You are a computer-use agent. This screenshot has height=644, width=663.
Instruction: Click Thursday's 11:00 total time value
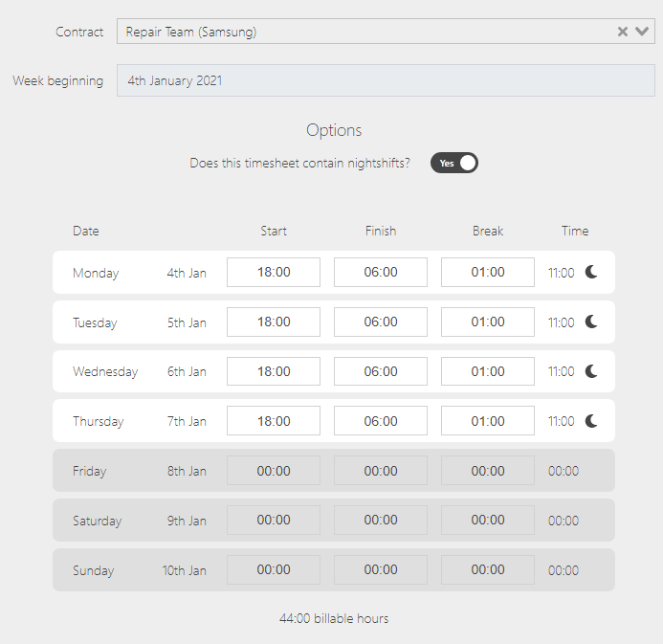561,421
